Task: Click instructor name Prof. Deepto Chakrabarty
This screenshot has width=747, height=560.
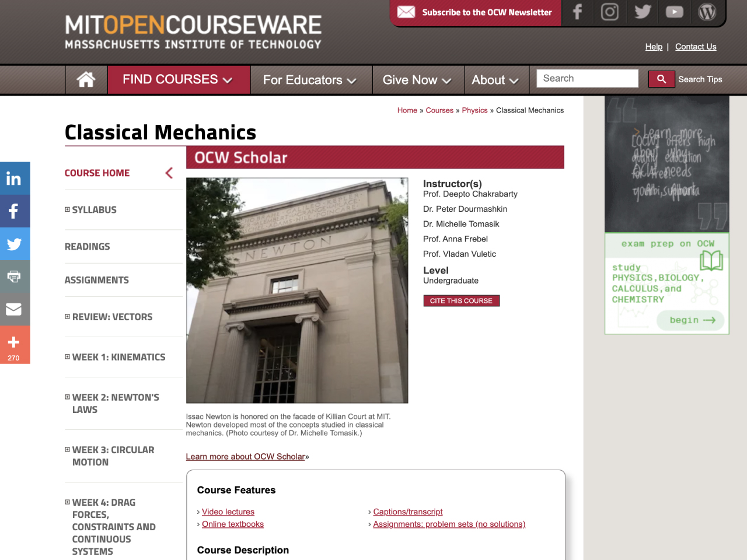Action: (470, 194)
